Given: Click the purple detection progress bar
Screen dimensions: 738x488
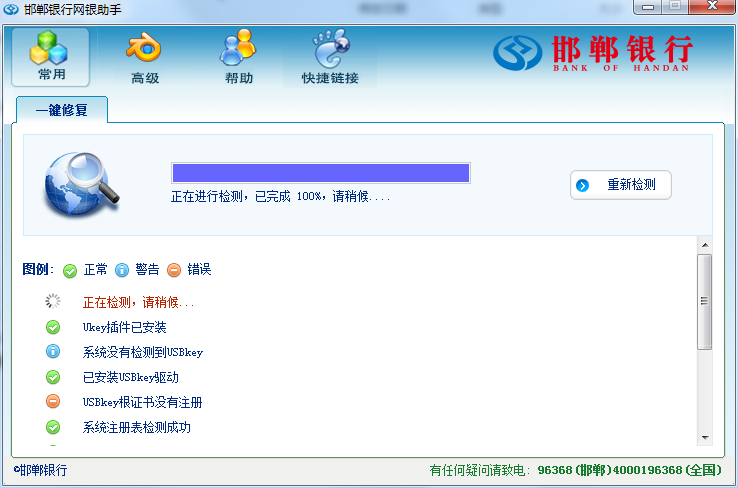Looking at the screenshot, I should [321, 173].
